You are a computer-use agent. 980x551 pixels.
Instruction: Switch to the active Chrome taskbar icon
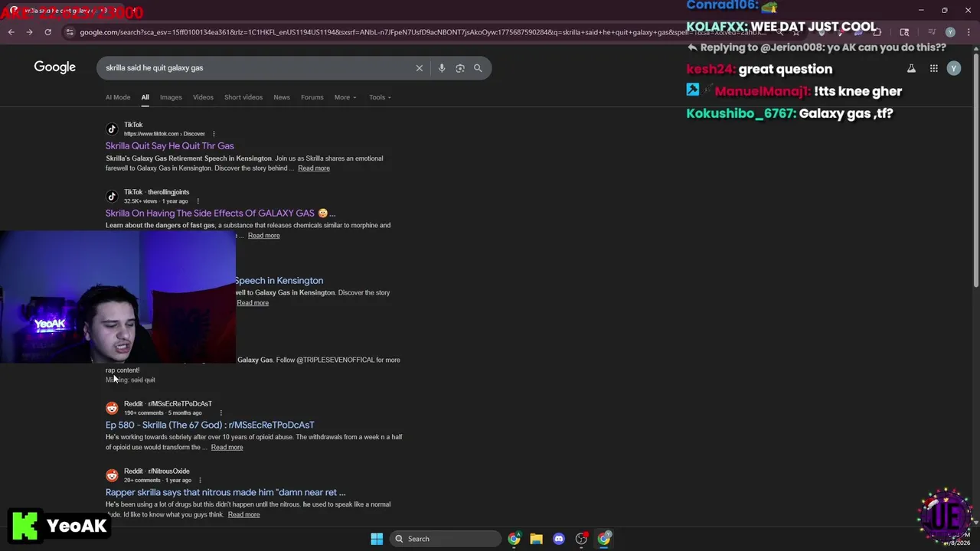[x=604, y=539]
